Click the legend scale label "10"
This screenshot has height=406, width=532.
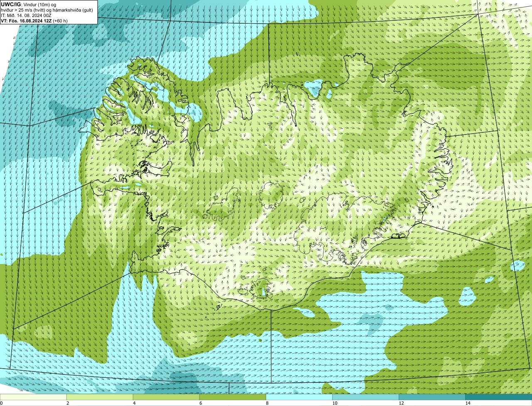coord(335,403)
